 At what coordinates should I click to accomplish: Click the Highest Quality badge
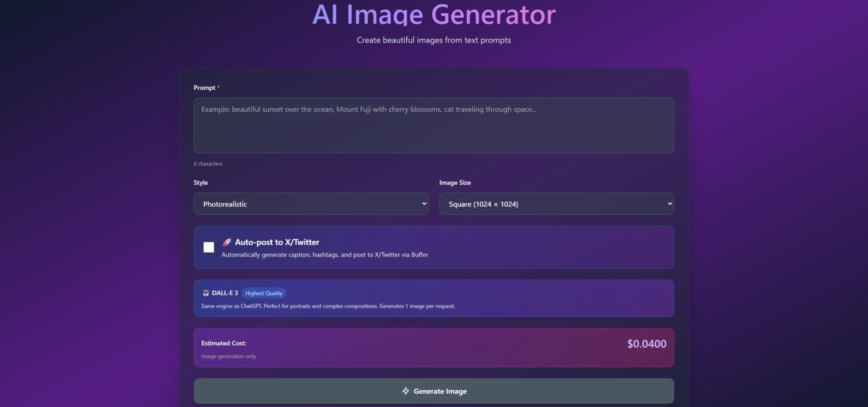[263, 293]
